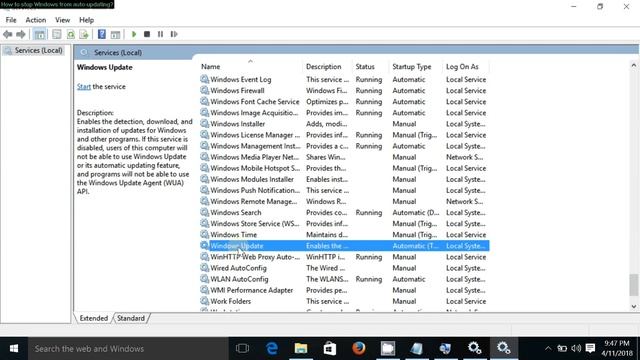Click the gear icon beside Windows Remote Manage
The width and height of the screenshot is (640, 360).
204,201
